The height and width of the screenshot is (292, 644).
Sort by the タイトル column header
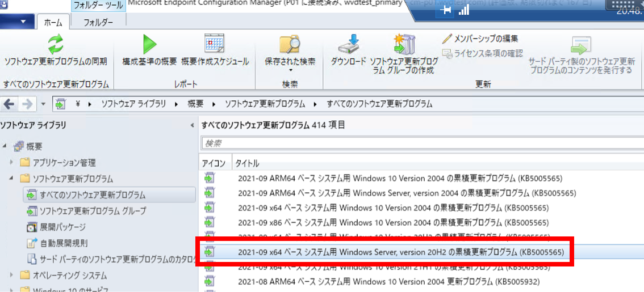(x=247, y=163)
